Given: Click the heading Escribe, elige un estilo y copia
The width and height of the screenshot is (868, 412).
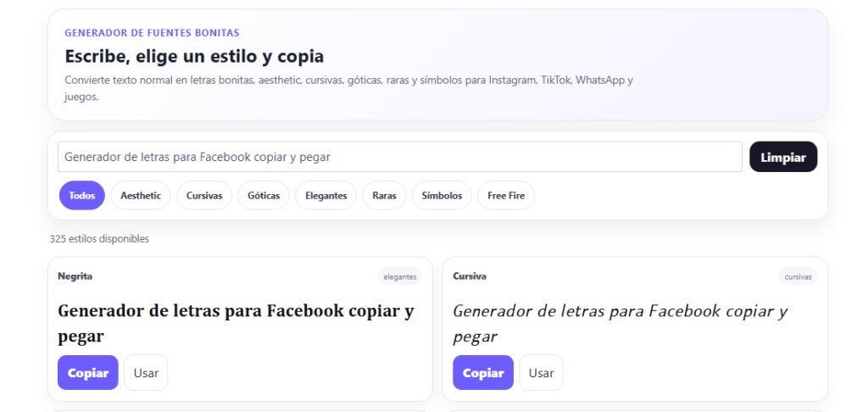Looking at the screenshot, I should pos(194,57).
